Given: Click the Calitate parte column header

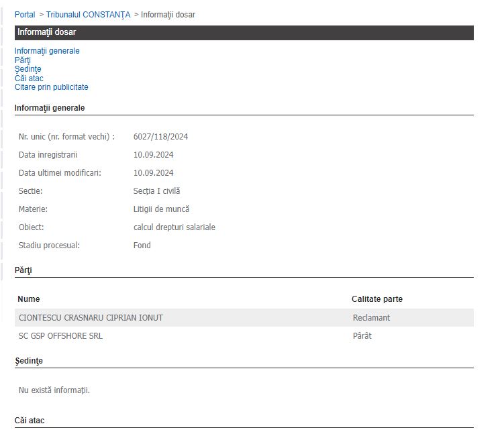Looking at the screenshot, I should (376, 299).
